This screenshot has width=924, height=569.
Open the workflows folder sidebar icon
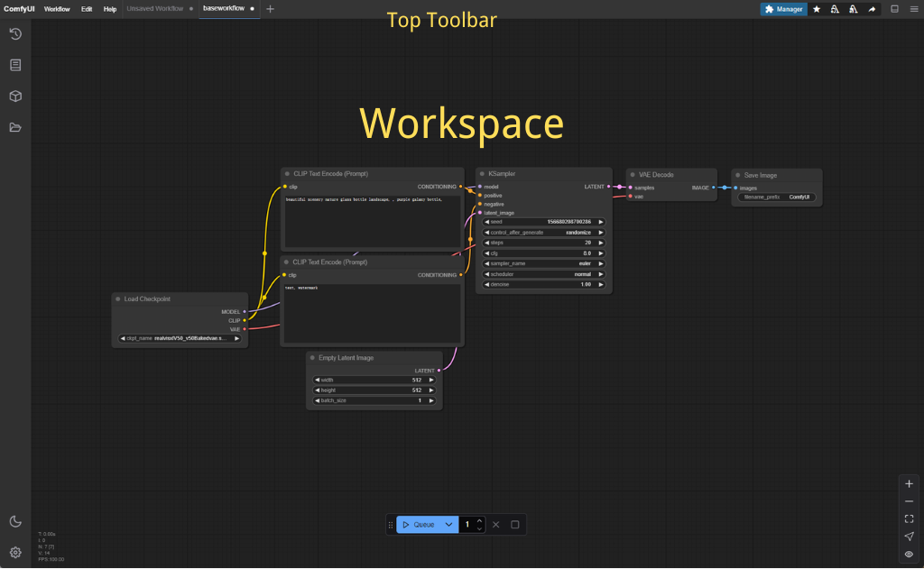[14, 127]
